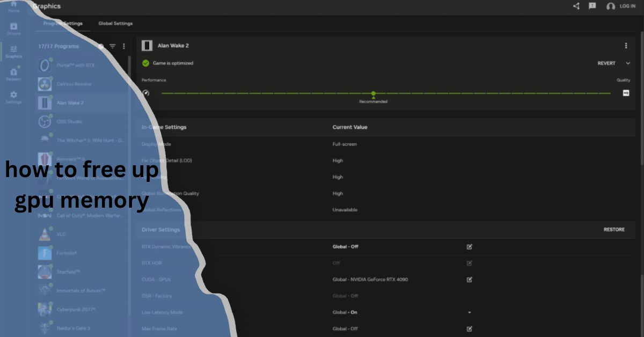Click the REVERT button
Image resolution: width=644 pixels, height=337 pixels.
click(x=606, y=63)
